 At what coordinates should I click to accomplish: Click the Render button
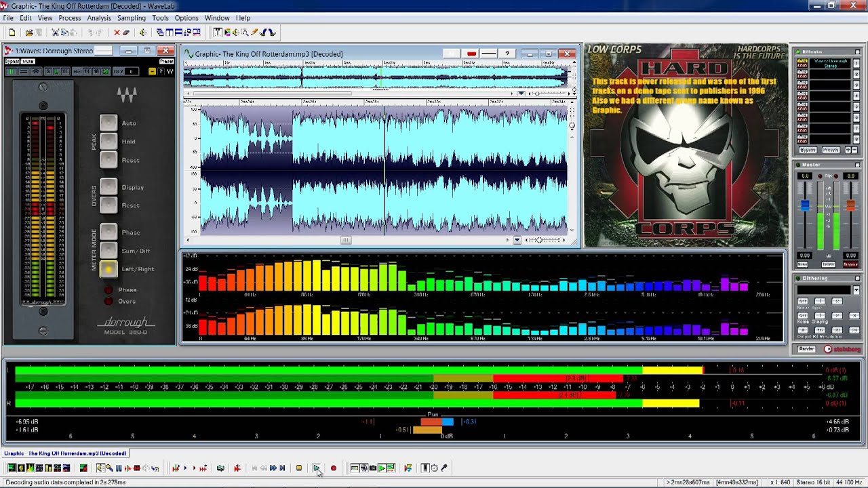[806, 349]
